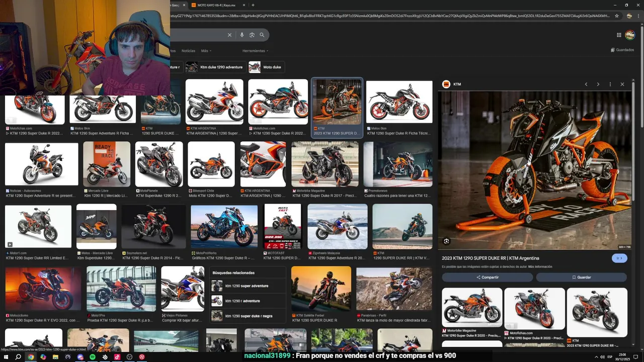Open TikTok app from the taskbar
The height and width of the screenshot is (362, 644).
117,357
